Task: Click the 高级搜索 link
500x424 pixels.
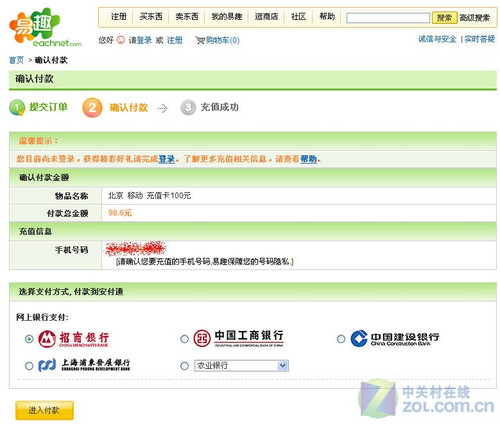Action: (x=475, y=18)
